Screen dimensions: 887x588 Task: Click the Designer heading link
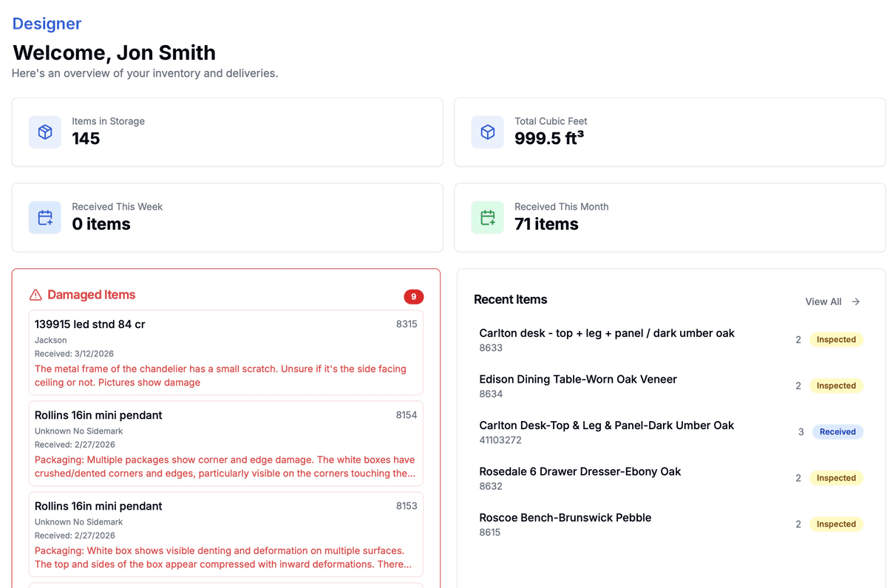[47, 24]
